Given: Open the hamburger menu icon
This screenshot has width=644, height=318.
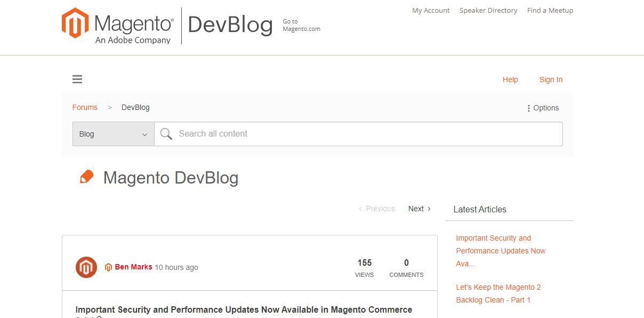Looking at the screenshot, I should (x=77, y=79).
